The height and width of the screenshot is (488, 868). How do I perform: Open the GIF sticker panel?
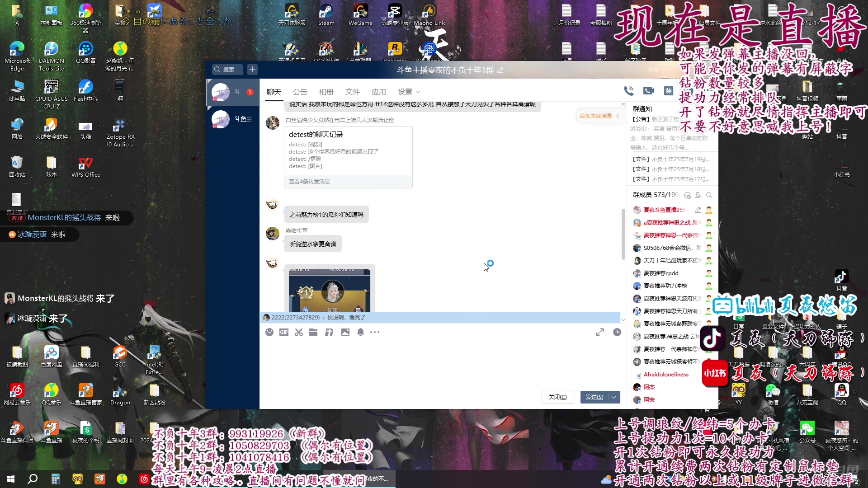(x=284, y=332)
